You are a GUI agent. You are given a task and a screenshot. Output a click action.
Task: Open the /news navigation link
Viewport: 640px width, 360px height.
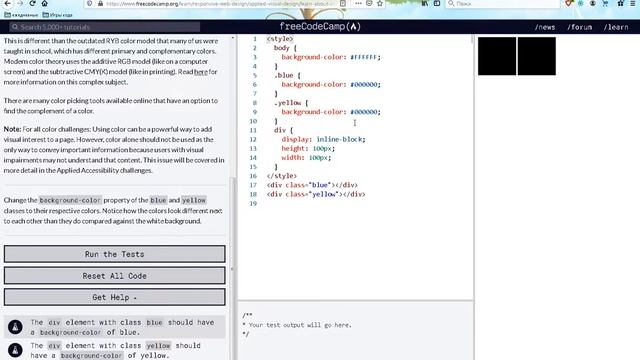click(x=545, y=27)
